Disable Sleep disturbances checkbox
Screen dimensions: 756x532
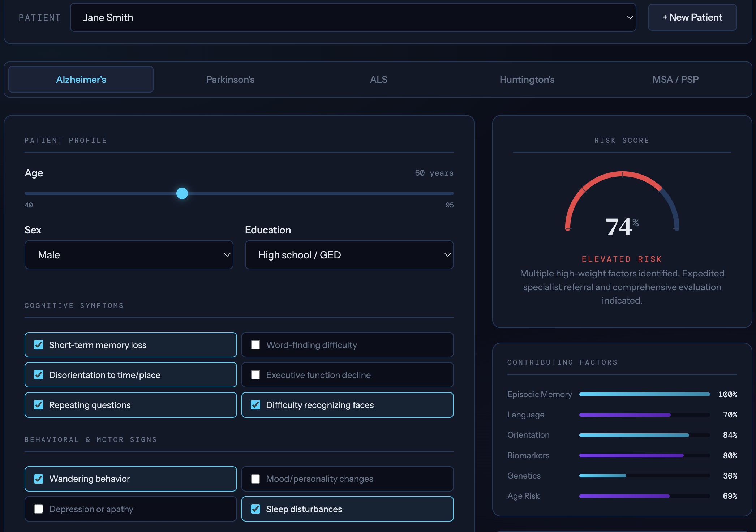pos(255,509)
